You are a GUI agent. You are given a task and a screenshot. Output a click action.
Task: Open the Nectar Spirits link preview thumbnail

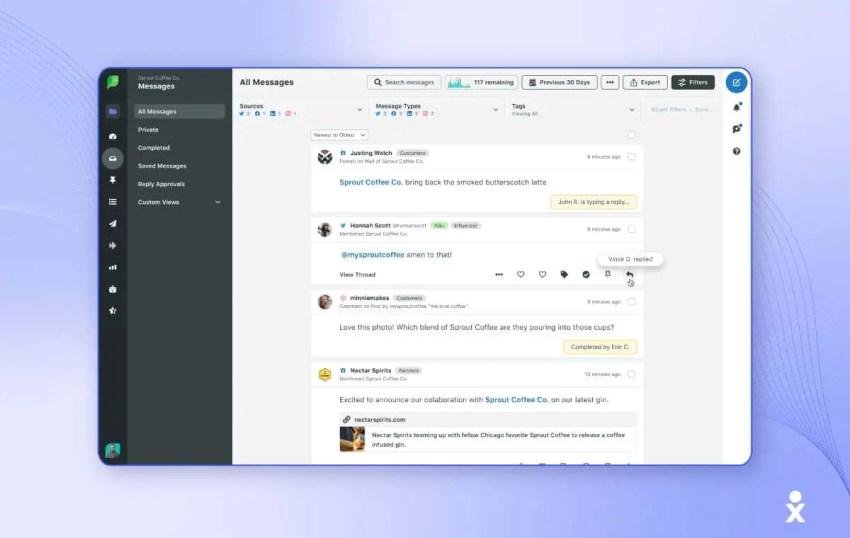point(352,439)
